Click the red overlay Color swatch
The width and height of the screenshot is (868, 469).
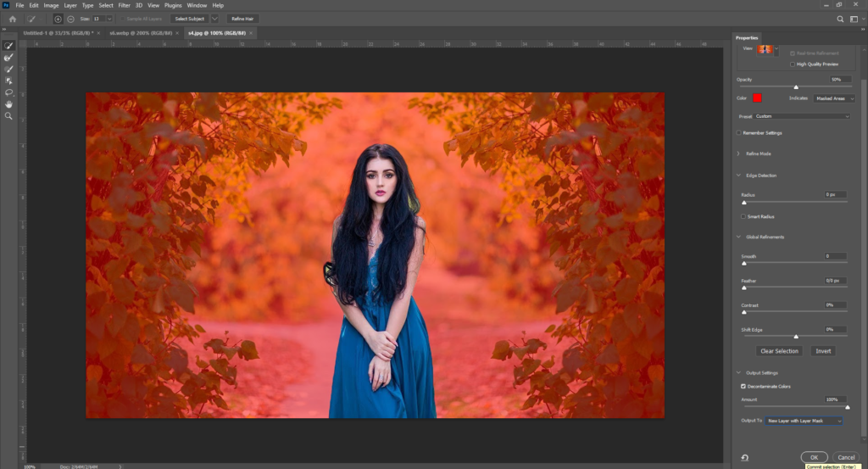pos(757,98)
